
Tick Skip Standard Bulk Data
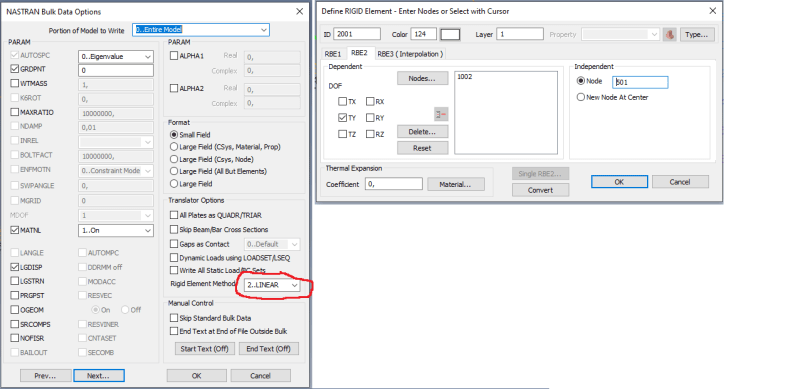pyautogui.click(x=174, y=318)
